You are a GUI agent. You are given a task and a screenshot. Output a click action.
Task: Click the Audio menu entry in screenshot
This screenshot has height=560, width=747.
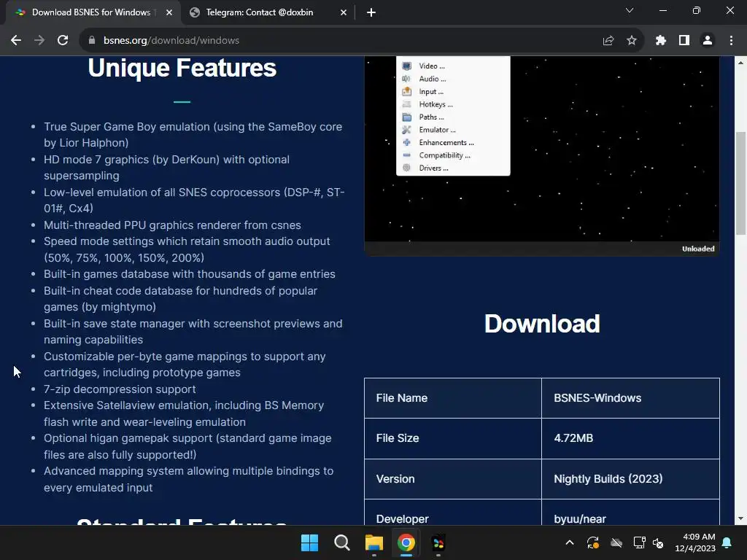(432, 79)
